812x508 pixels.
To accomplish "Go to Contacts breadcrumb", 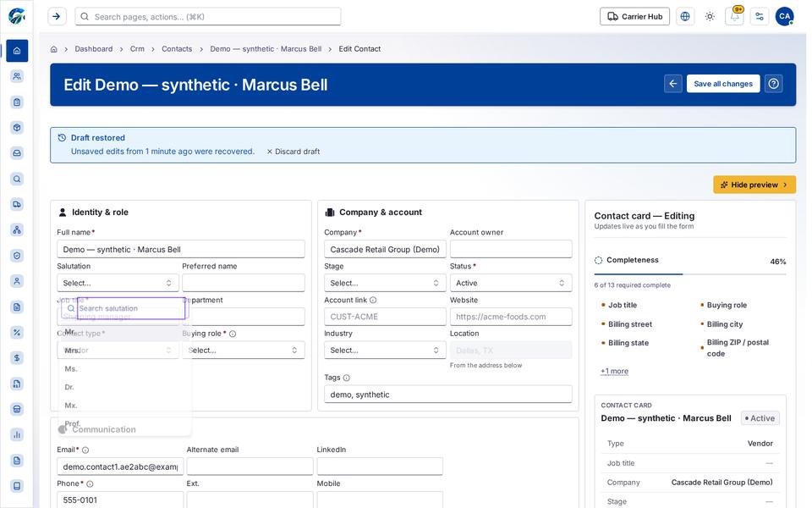I will click(x=177, y=49).
